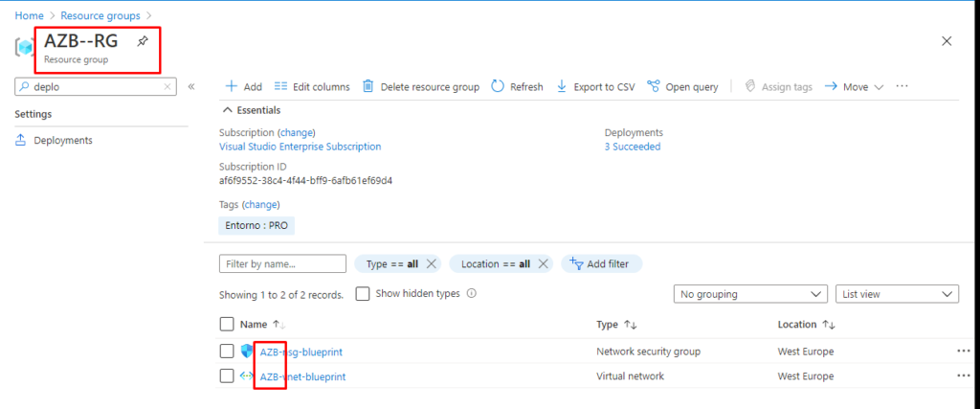Image resolution: width=980 pixels, height=409 pixels.
Task: Clear the 'deplo' search text with the X
Action: (167, 87)
